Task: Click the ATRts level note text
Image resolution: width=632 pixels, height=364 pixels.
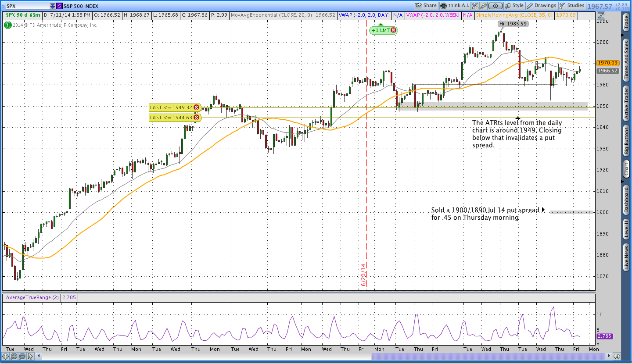Action: [517, 134]
